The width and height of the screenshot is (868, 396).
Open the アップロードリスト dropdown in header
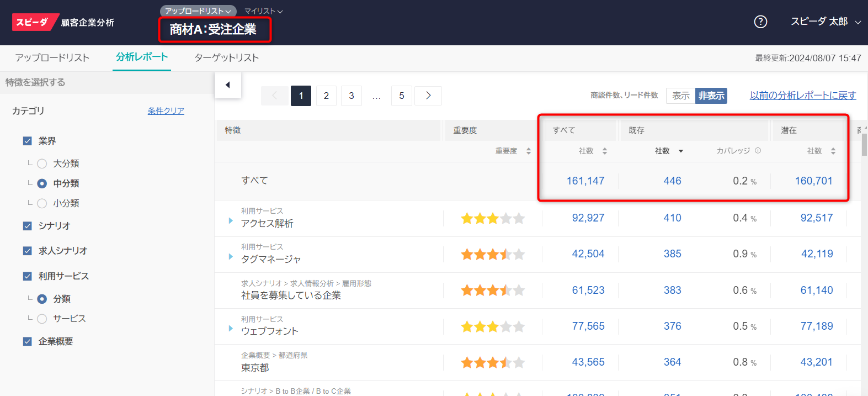(x=198, y=11)
